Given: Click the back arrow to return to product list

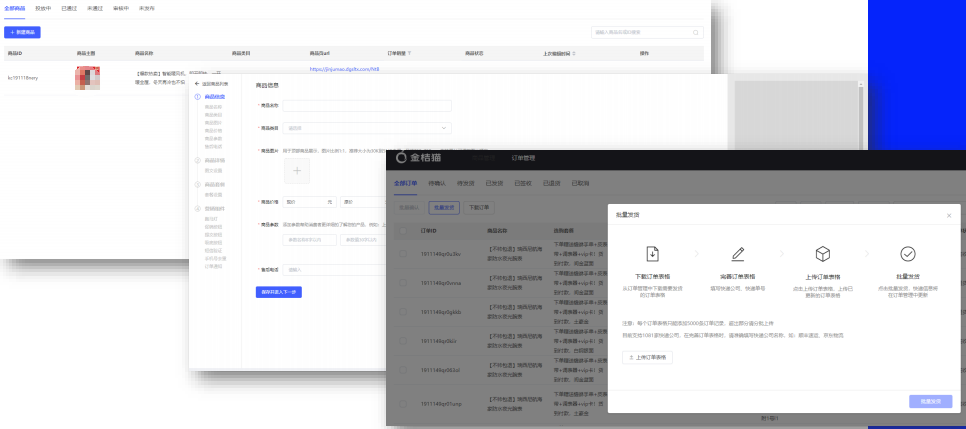Looking at the screenshot, I should (x=197, y=83).
